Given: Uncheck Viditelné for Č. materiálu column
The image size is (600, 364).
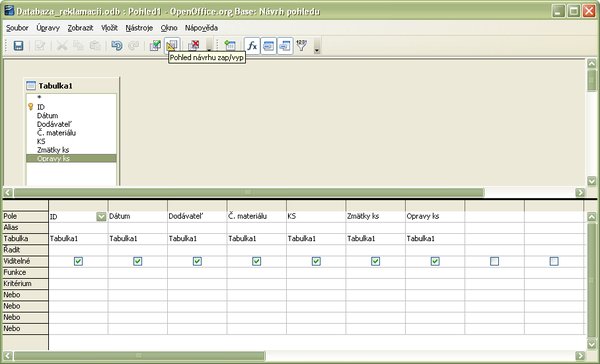Looking at the screenshot, I should pyautogui.click(x=256, y=261).
